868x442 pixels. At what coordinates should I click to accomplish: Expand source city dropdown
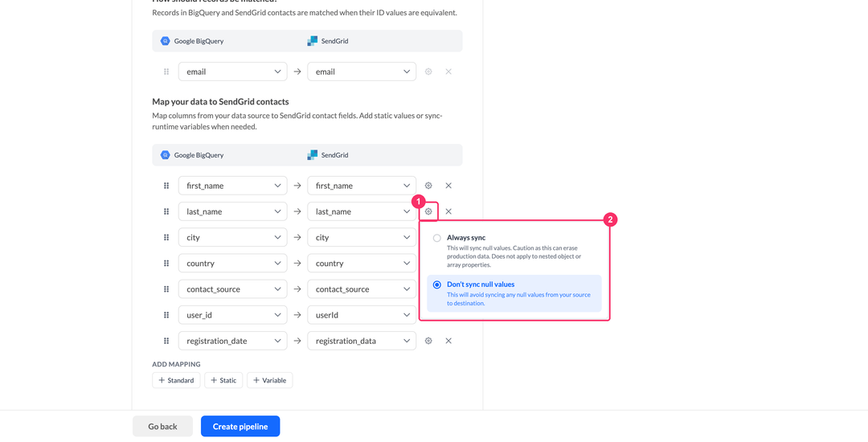232,237
